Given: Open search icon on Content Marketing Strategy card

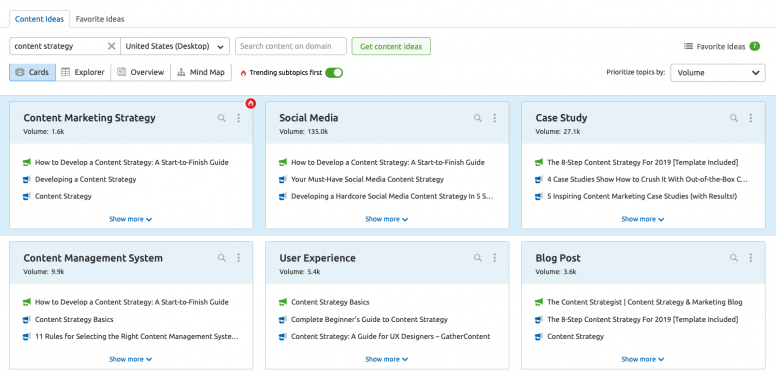Looking at the screenshot, I should (x=222, y=118).
